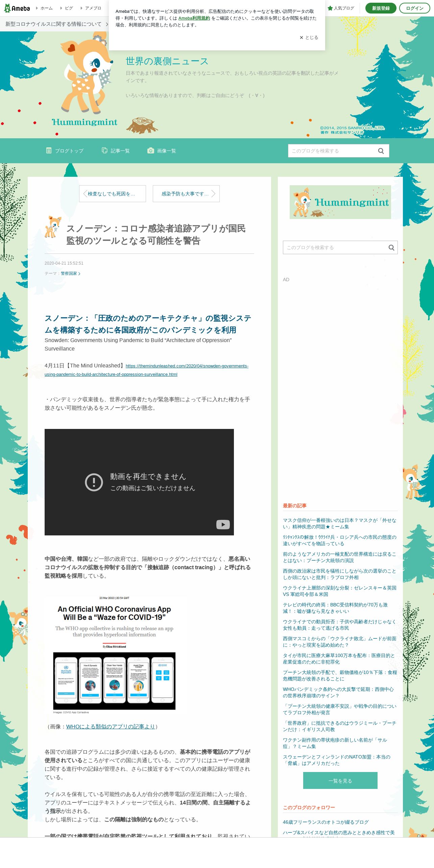The image size is (434, 868).
Task: Click sidebar search magnifier icon
Action: 391,247
